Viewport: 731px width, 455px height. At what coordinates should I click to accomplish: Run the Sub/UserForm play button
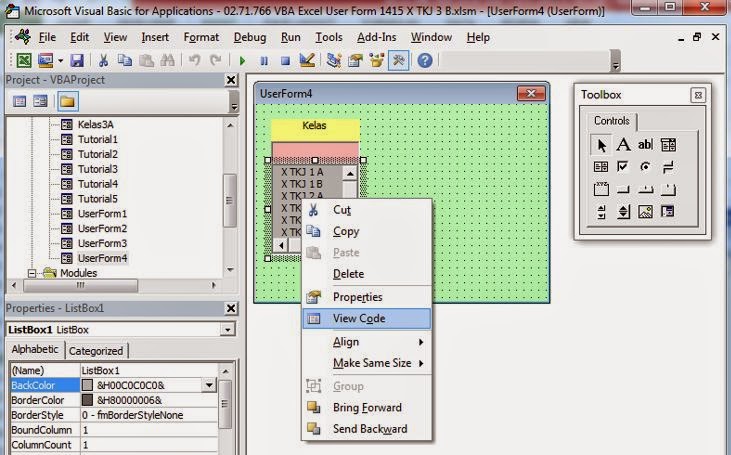pyautogui.click(x=242, y=61)
